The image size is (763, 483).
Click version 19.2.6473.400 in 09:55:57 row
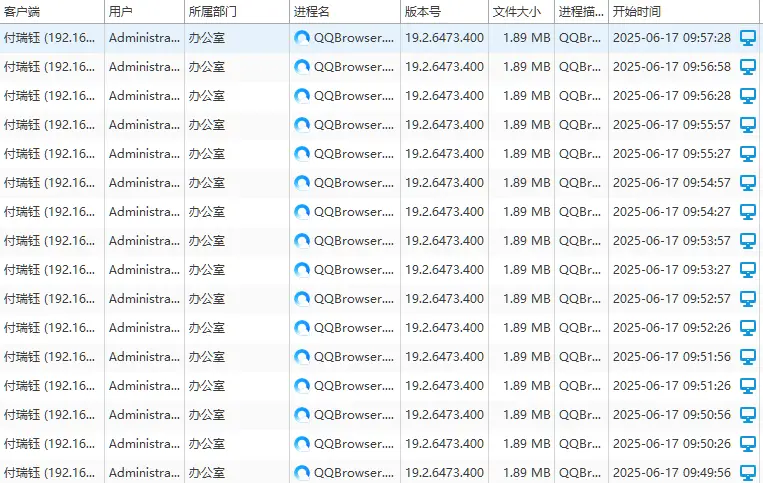click(x=444, y=125)
